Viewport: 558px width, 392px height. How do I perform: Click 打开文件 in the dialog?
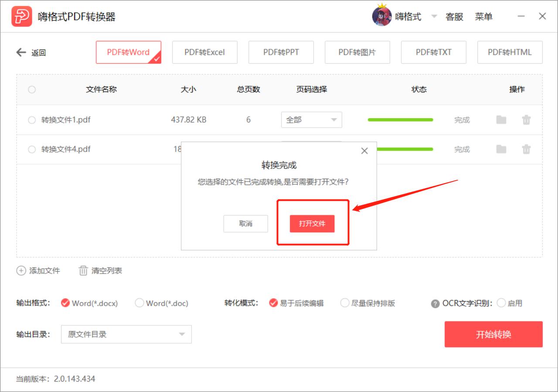point(312,223)
